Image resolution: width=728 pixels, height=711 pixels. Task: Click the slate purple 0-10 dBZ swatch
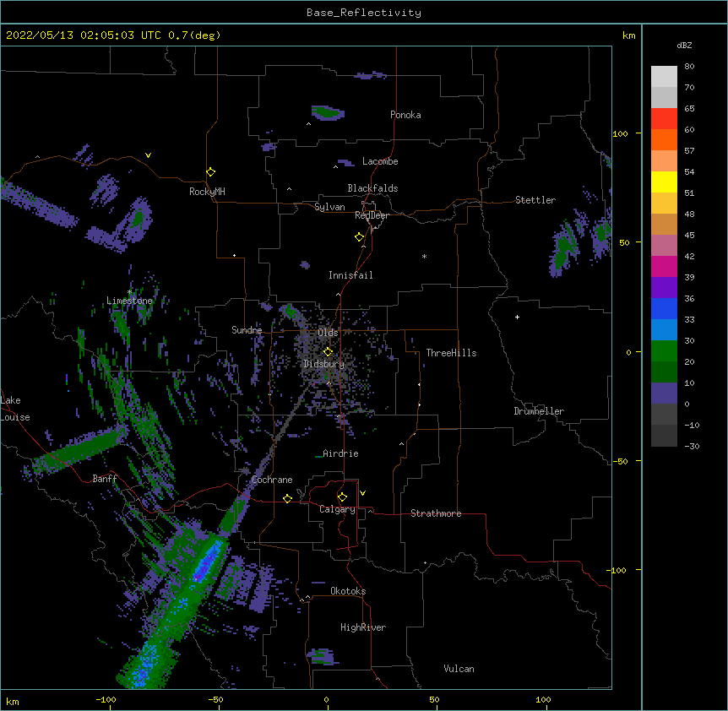click(664, 393)
